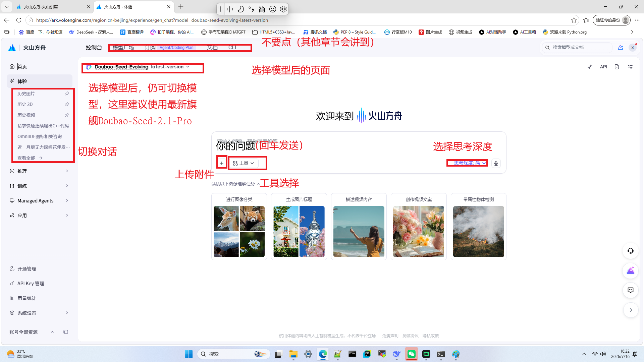Select the 创作视频文案 example card
Image resolution: width=644 pixels, height=362 pixels.
coord(419,227)
